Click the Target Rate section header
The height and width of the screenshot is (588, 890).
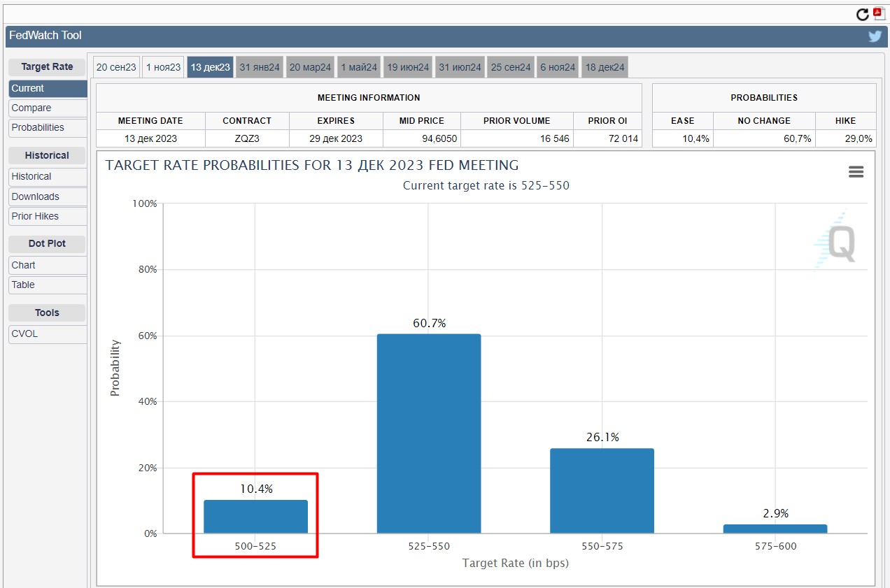pyautogui.click(x=47, y=67)
